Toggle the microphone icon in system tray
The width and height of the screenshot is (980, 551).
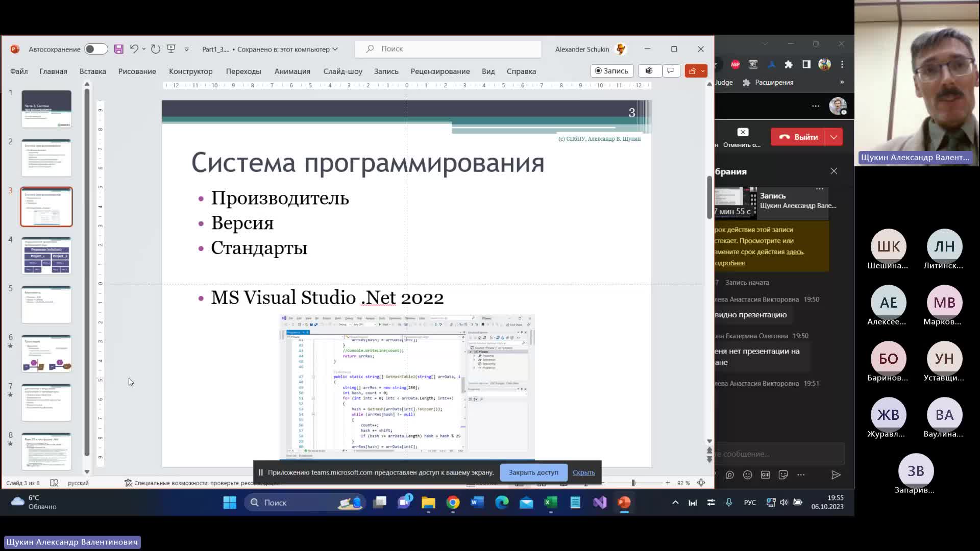coord(729,503)
